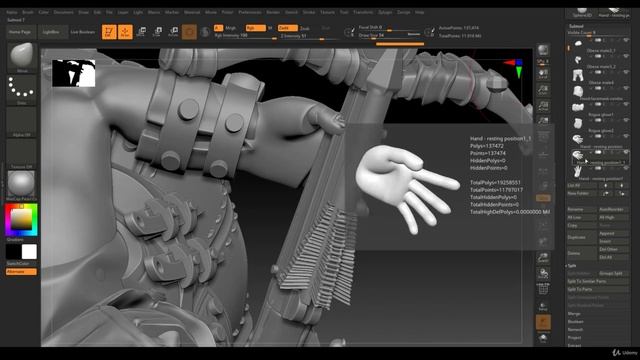
Task: Open the Preferences menu
Action: pyautogui.click(x=250, y=12)
